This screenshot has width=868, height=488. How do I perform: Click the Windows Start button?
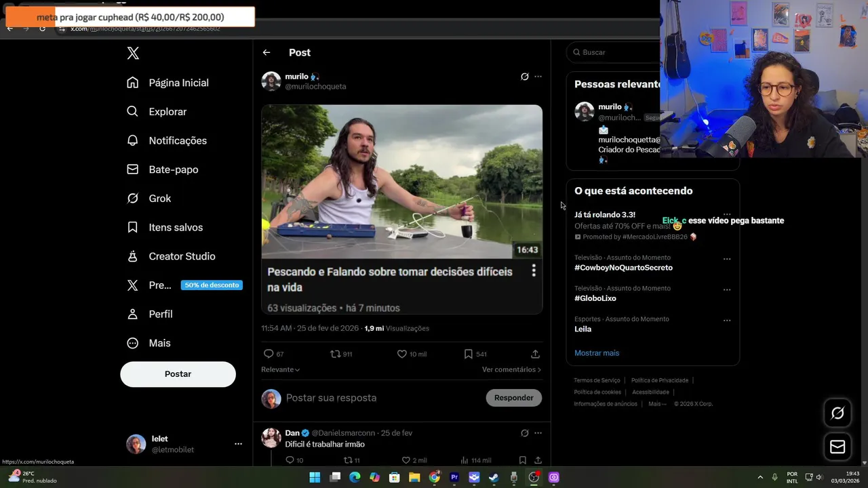315,477
